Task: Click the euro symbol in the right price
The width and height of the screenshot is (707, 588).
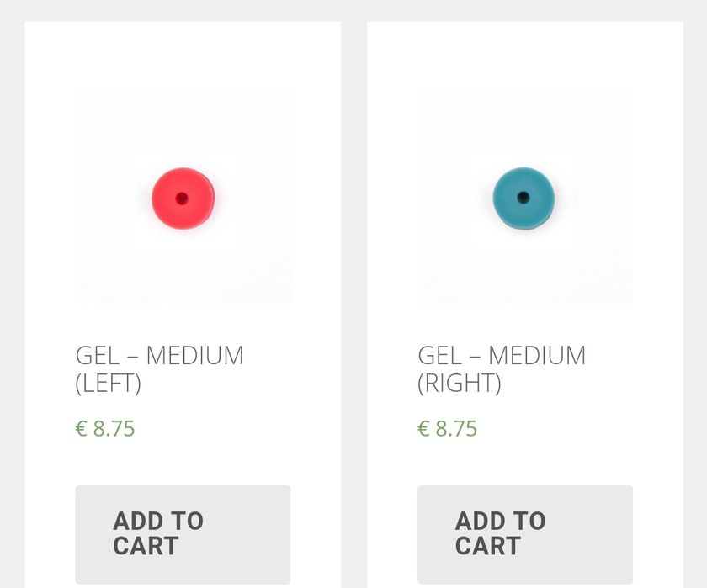Action: pos(423,429)
